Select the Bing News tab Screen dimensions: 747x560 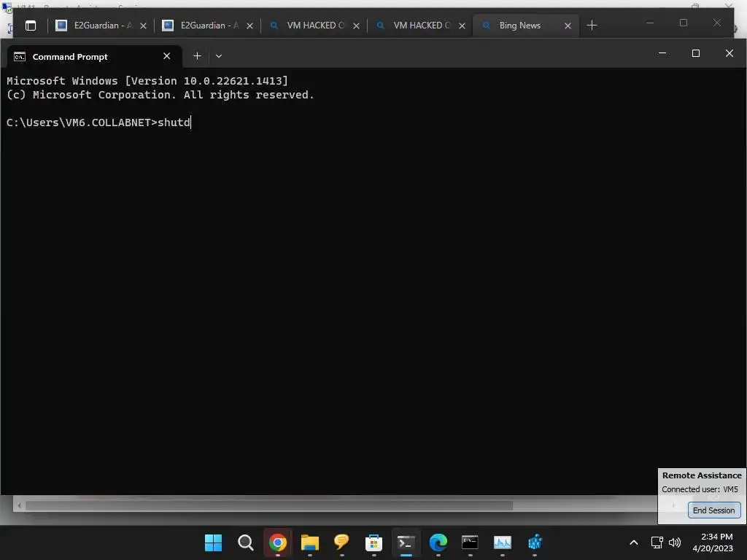(526, 26)
